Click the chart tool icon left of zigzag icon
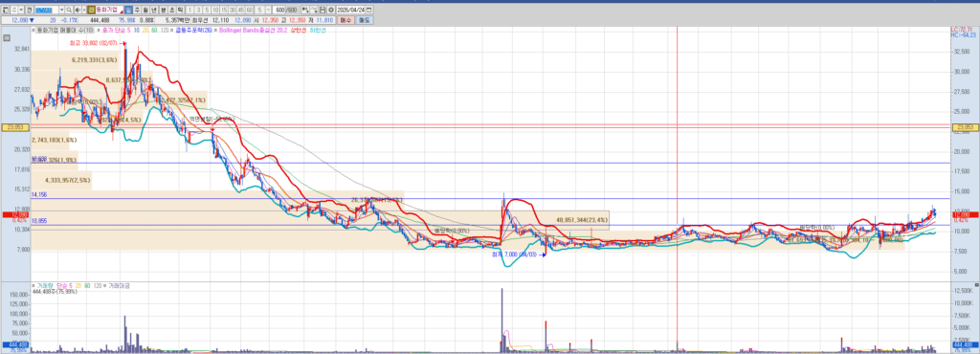The height and width of the screenshot is (354, 980). [x=305, y=10]
